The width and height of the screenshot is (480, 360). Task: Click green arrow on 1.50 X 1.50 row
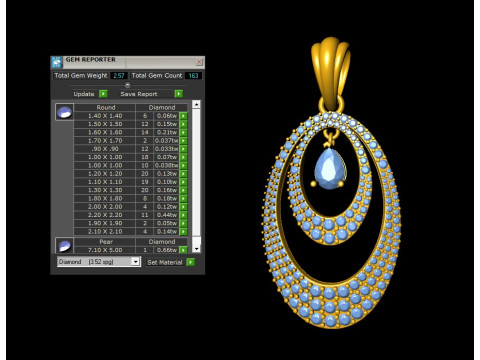click(x=183, y=124)
